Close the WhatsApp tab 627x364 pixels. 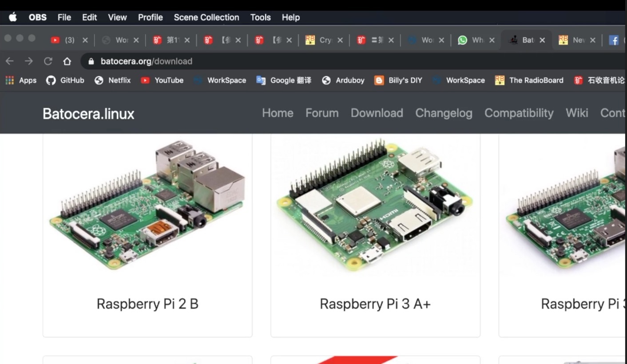[492, 40]
